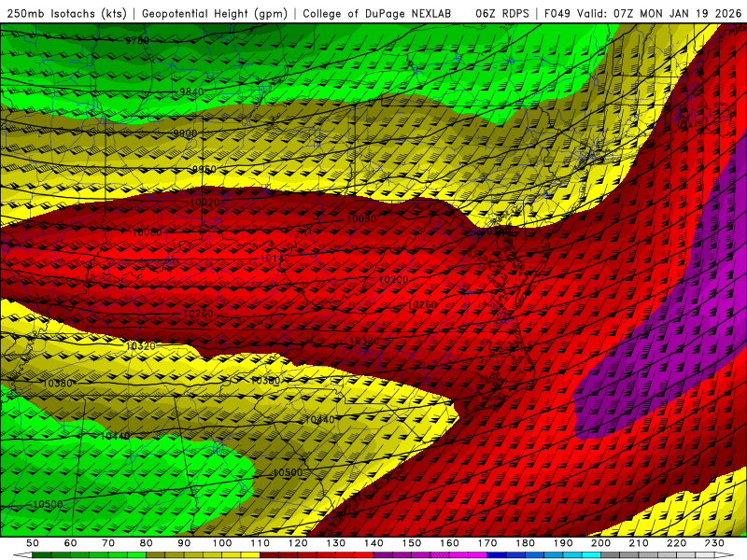
Task: Click the "College of DuPage NEXLAB" label
Action: pyautogui.click(x=377, y=14)
